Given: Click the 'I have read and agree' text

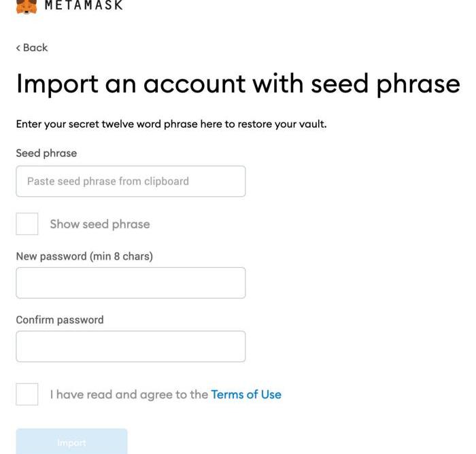Looking at the screenshot, I should click(129, 394).
